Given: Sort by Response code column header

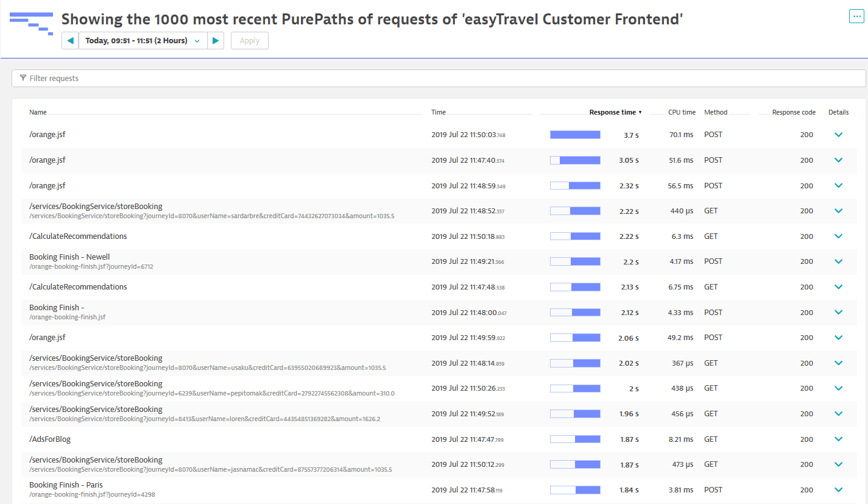Looking at the screenshot, I should click(x=794, y=112).
